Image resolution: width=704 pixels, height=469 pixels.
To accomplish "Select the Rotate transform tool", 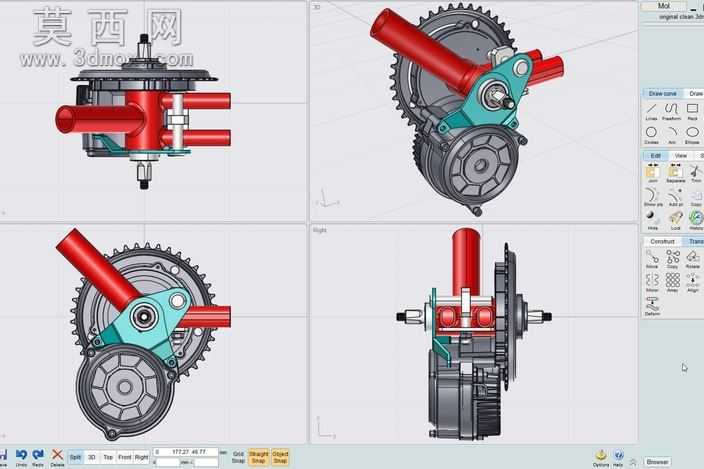I will [693, 259].
